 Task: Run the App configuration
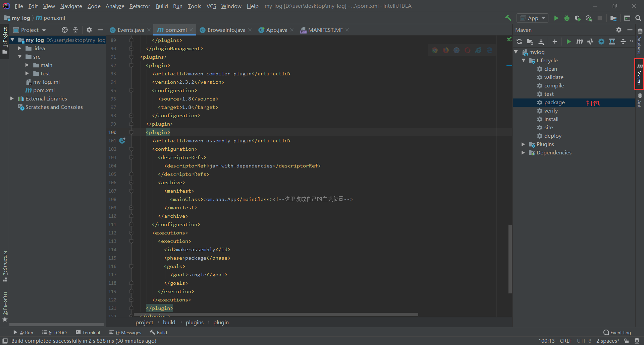[x=556, y=18]
